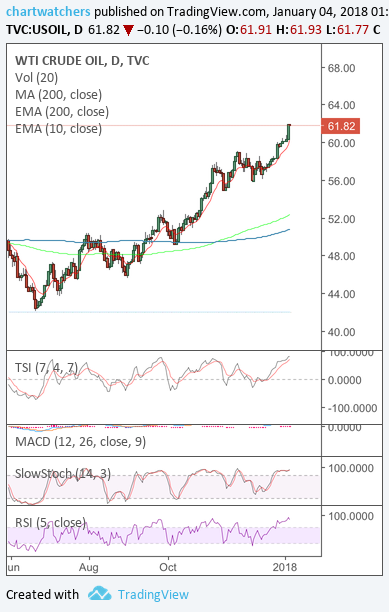Select the EMA (200, close) indicator label
The height and width of the screenshot is (612, 389).
point(62,112)
